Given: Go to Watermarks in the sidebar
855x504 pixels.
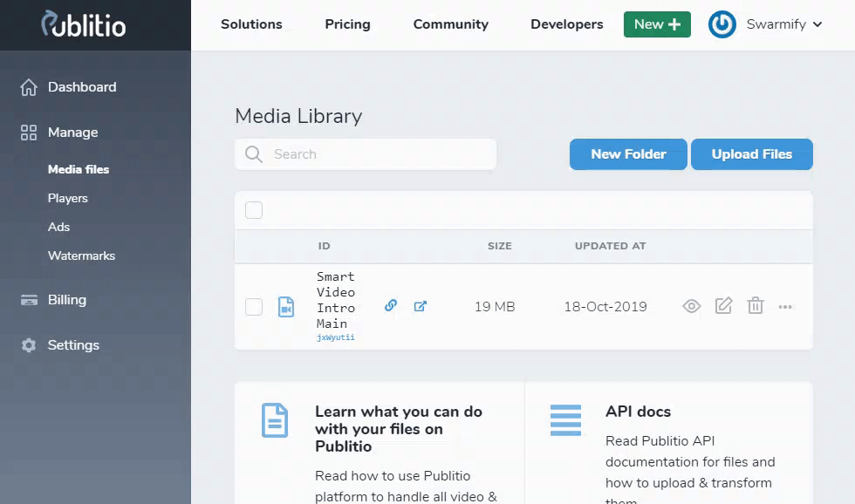Looking at the screenshot, I should (x=81, y=255).
